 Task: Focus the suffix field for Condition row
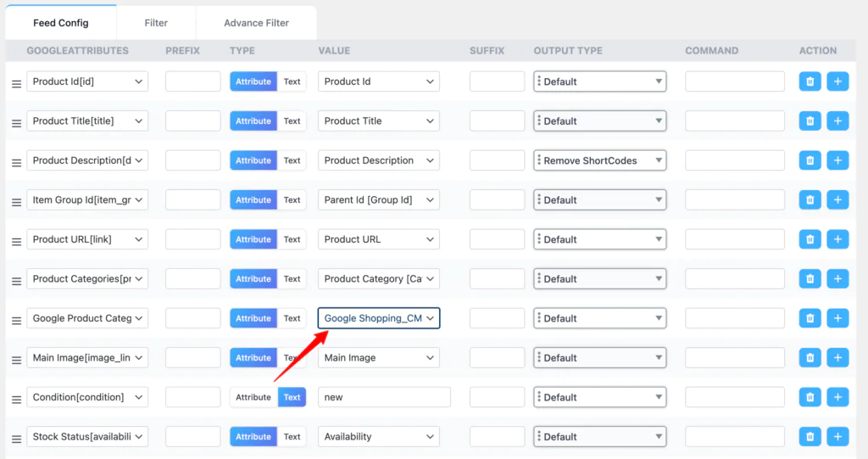[497, 397]
